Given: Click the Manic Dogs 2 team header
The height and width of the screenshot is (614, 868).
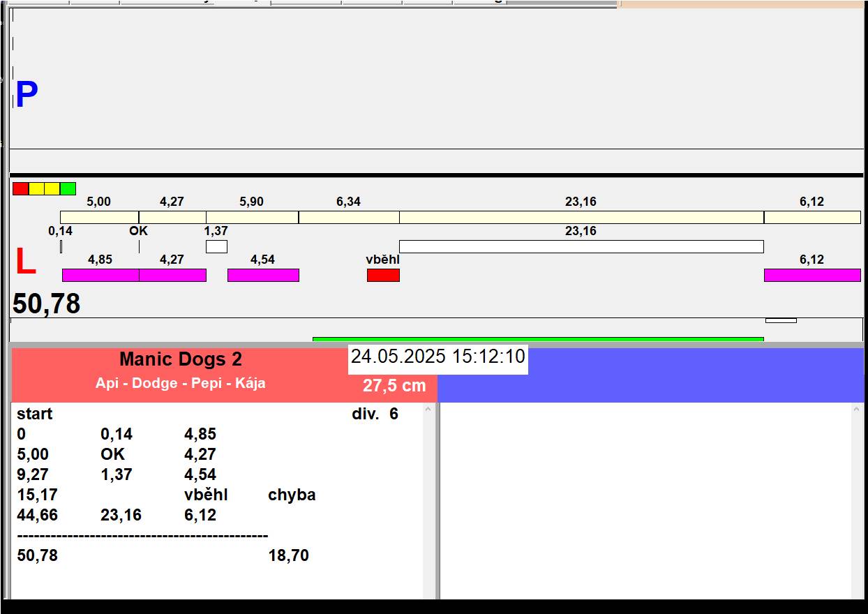Looking at the screenshot, I should [x=180, y=360].
